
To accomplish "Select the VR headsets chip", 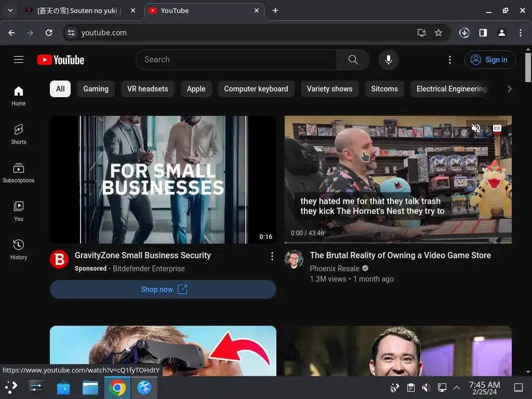I will coord(148,89).
